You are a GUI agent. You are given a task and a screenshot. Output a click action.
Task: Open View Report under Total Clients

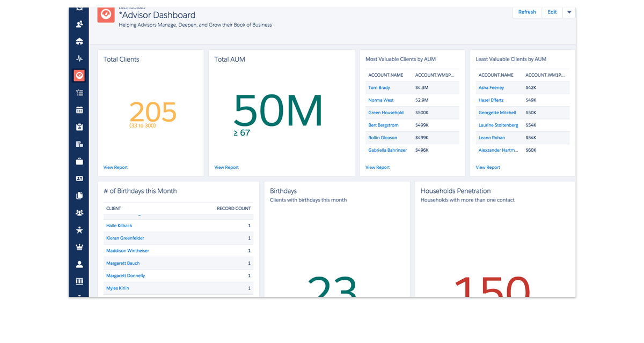coord(115,167)
